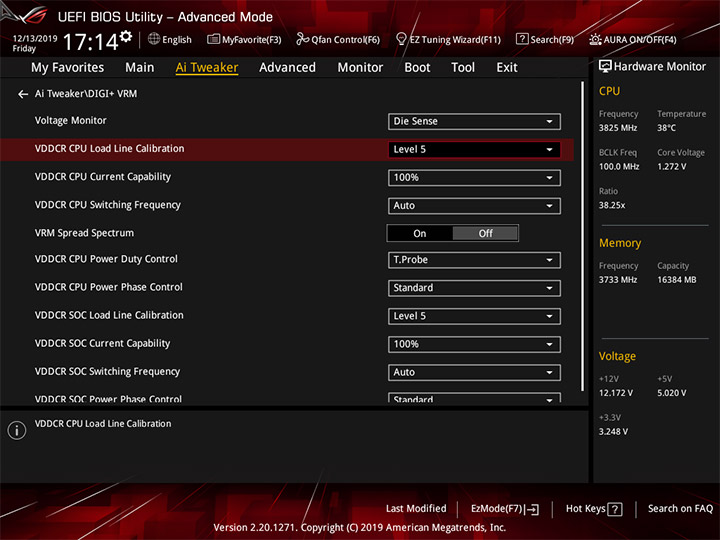Click Search on FAQ link
The width and height of the screenshot is (720, 540).
point(680,508)
